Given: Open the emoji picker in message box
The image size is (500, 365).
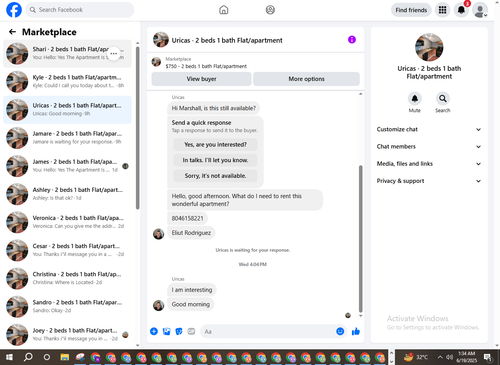Looking at the screenshot, I should [340, 331].
